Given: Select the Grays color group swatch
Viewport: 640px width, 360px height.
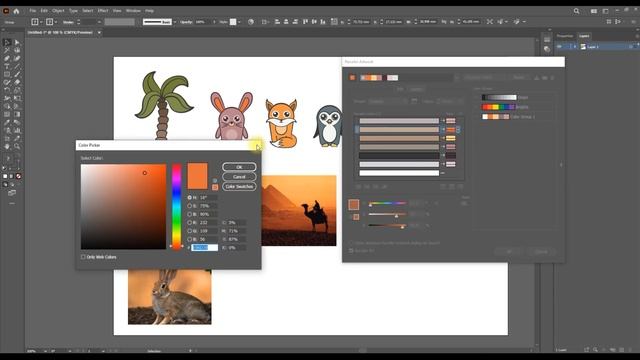Looking at the screenshot, I should pos(499,98).
